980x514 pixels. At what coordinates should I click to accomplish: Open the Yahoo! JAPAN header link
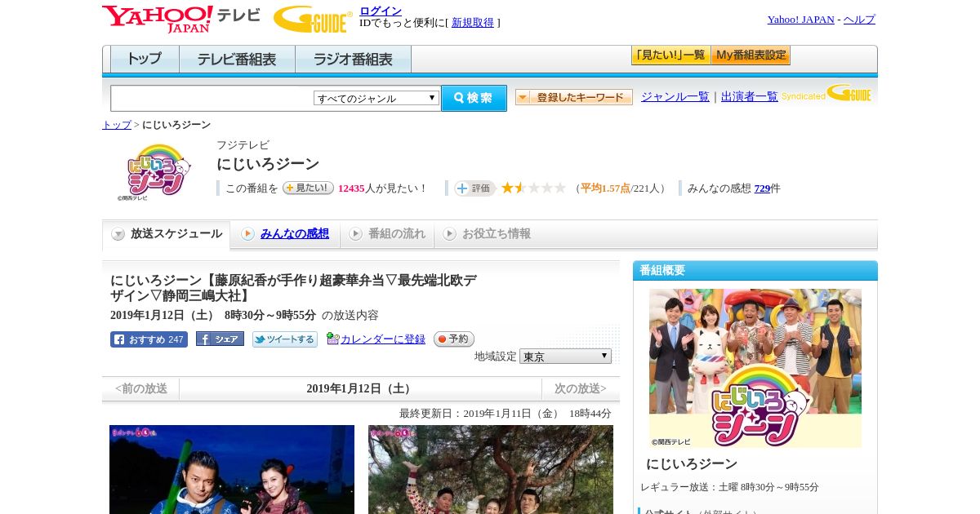800,20
